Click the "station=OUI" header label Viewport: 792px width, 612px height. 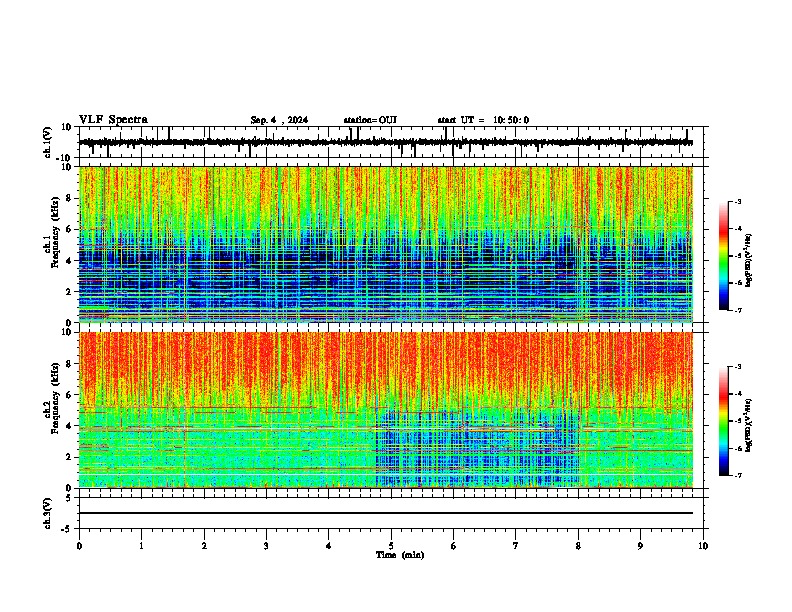[x=370, y=120]
